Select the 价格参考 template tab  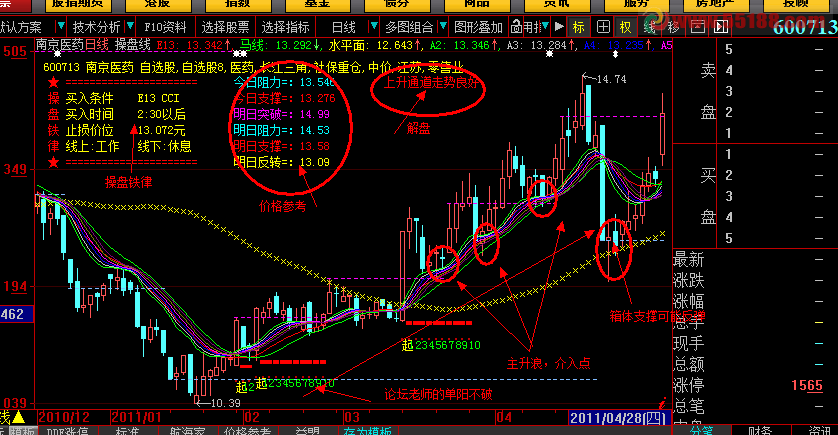click(248, 431)
